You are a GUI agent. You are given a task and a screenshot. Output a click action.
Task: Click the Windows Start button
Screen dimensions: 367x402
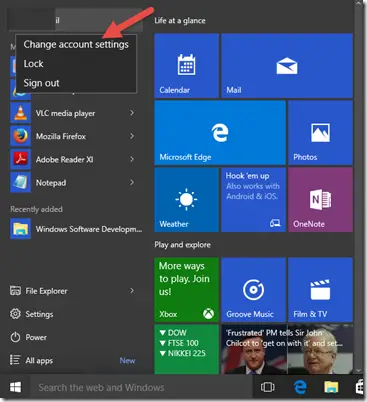15,387
